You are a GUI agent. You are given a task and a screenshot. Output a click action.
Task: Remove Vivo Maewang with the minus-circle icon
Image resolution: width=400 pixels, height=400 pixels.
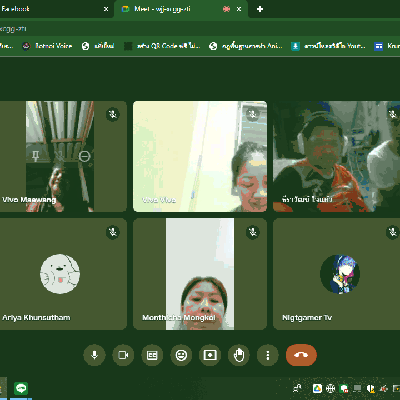[x=84, y=156]
